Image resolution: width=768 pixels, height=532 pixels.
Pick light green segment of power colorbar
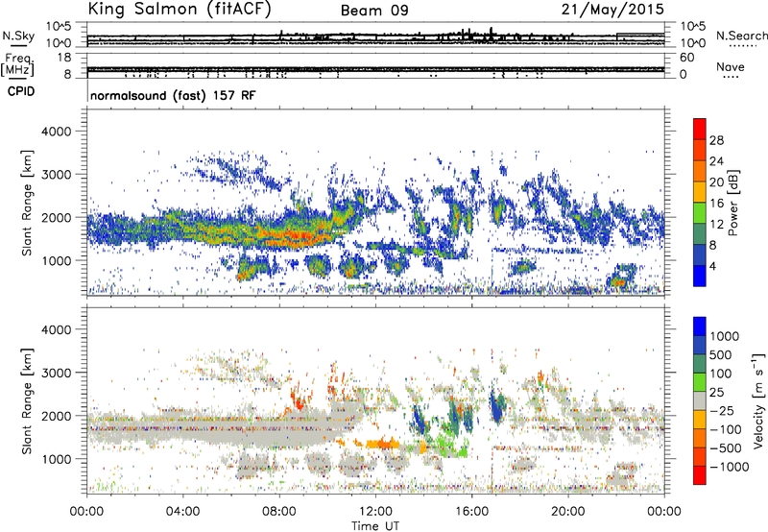[x=700, y=213]
